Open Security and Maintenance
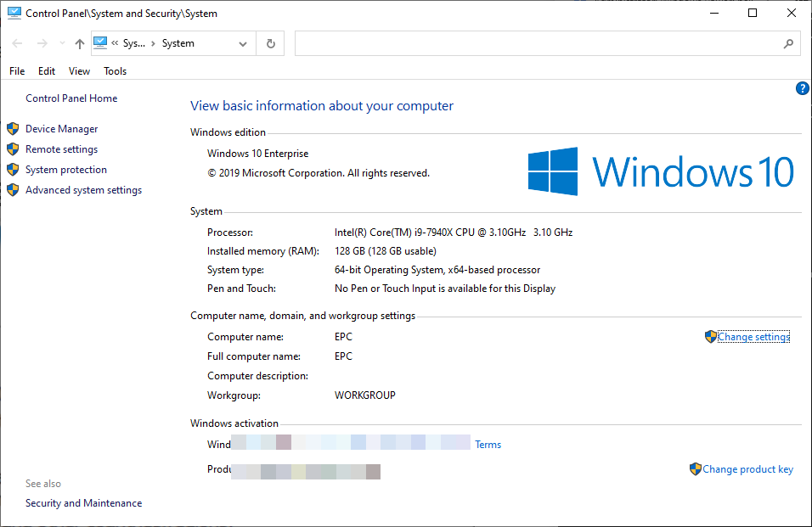The image size is (812, 527). (x=83, y=502)
